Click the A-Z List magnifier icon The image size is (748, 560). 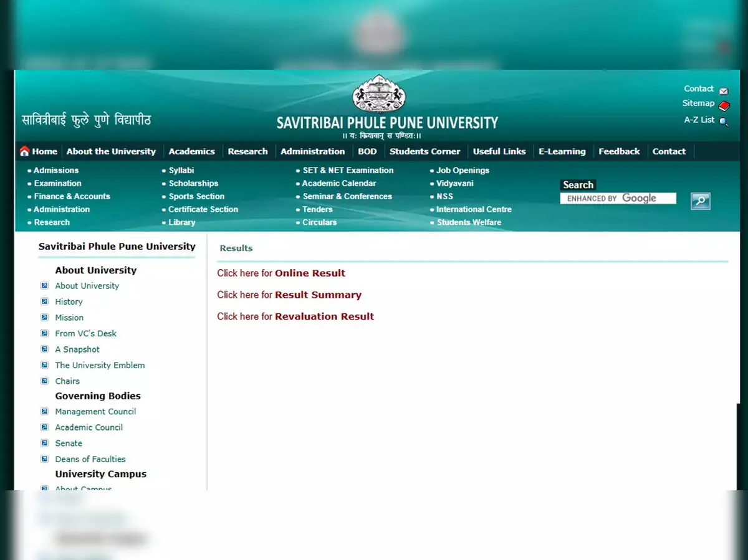pos(724,121)
